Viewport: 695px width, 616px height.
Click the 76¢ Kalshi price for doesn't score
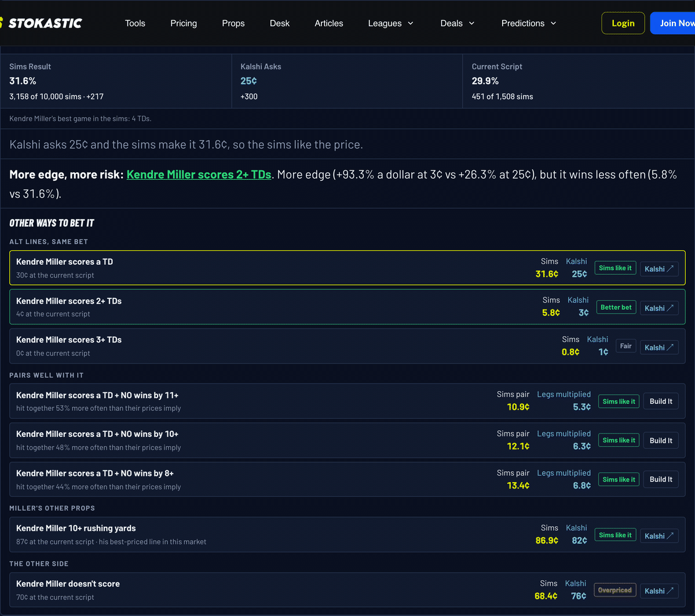[x=579, y=596]
